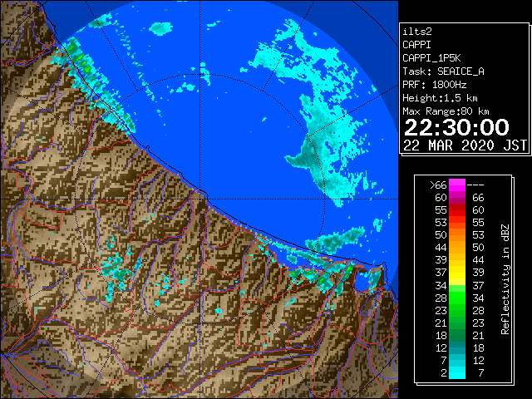Click the ">66" legend label
The width and height of the screenshot is (532, 399).
pyautogui.click(x=438, y=185)
